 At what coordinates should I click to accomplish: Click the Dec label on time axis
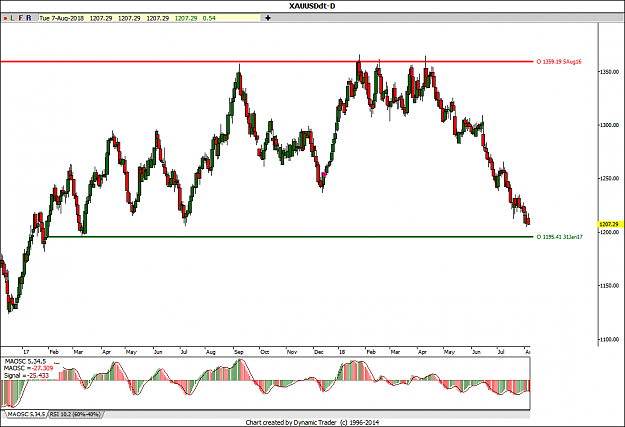click(x=319, y=352)
